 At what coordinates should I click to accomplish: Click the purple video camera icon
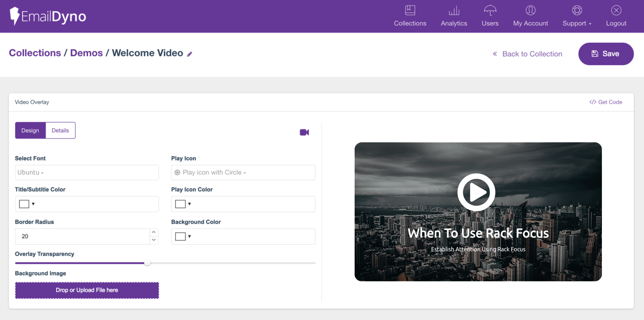pyautogui.click(x=304, y=132)
